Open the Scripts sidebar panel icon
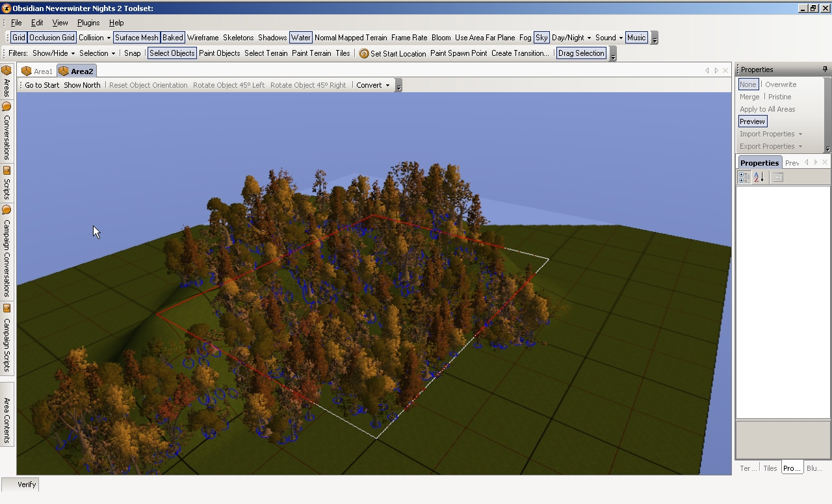832x504 pixels. (6, 171)
